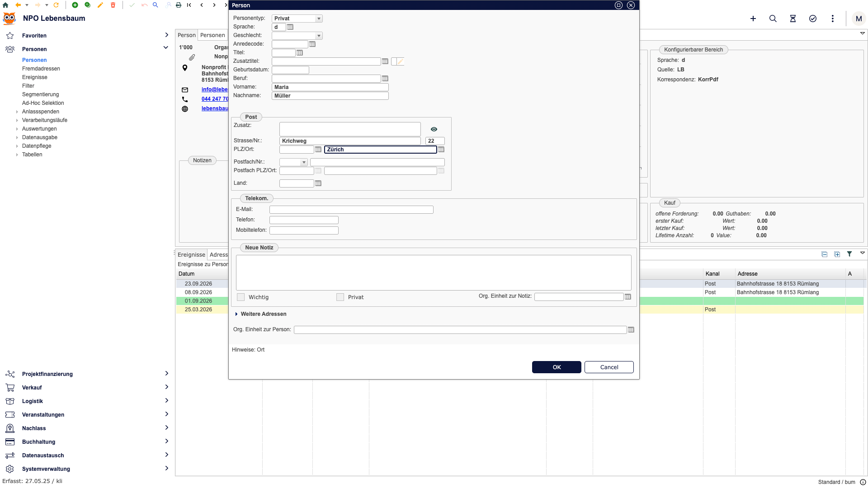
Task: Open the Personentyp dropdown
Action: (319, 19)
